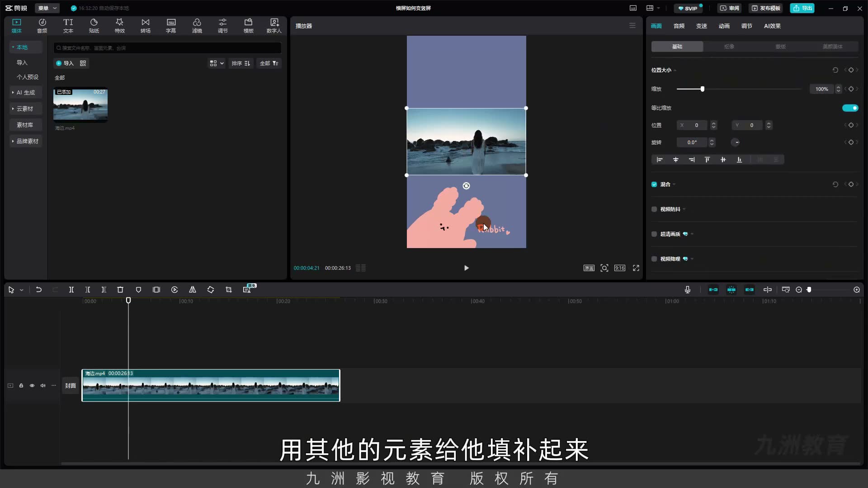Image resolution: width=868 pixels, height=488 pixels.
Task: Switch to the 抠像 cutout sub-tab
Action: coord(729,47)
